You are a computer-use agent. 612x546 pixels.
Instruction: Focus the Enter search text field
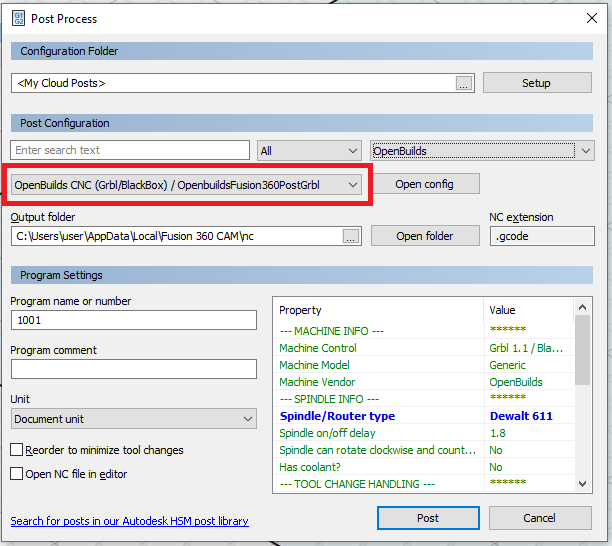pyautogui.click(x=130, y=150)
